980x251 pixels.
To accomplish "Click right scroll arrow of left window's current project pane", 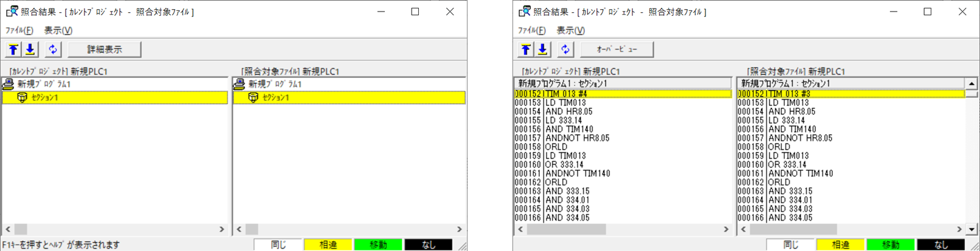I will pos(222,229).
